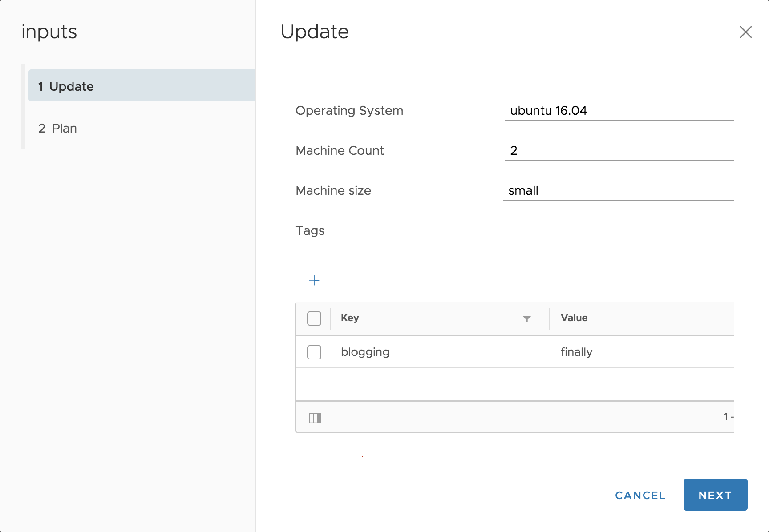Click the empty row below the blogging tag
The width and height of the screenshot is (769, 532).
(x=512, y=383)
